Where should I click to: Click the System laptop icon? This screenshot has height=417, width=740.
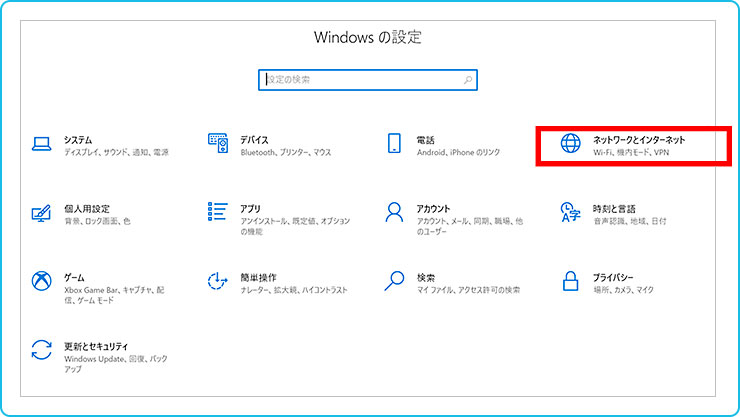coord(42,143)
